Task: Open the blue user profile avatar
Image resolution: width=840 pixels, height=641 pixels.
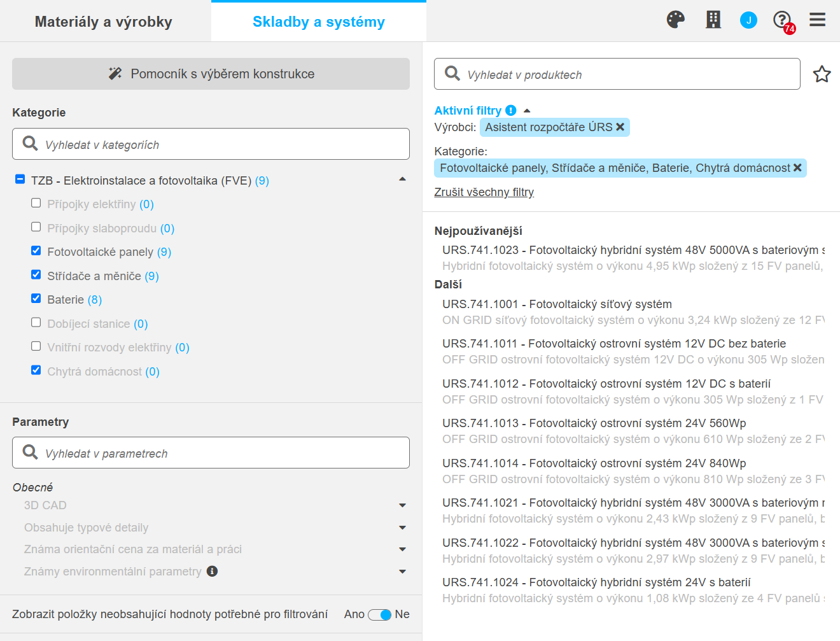Action: (748, 20)
